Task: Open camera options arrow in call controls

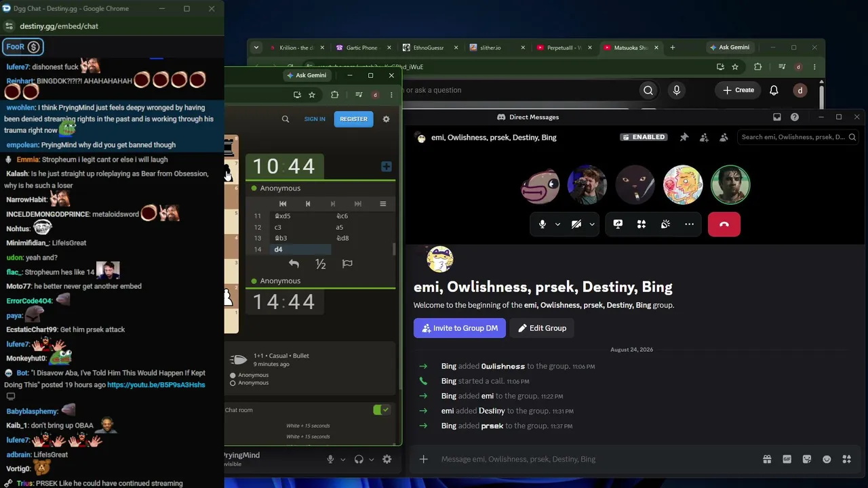Action: click(x=592, y=224)
